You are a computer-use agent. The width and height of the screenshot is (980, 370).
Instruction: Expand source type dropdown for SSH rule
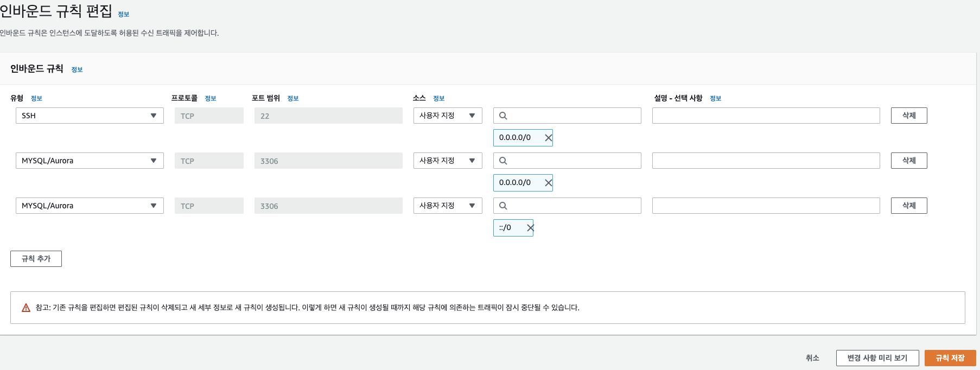tap(447, 116)
